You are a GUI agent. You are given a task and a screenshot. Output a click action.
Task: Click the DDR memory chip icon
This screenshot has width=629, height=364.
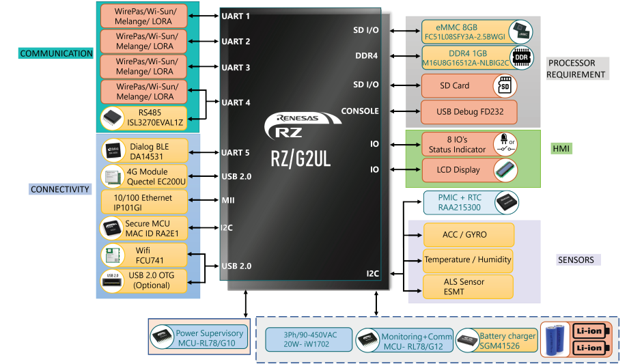pyautogui.click(x=522, y=57)
